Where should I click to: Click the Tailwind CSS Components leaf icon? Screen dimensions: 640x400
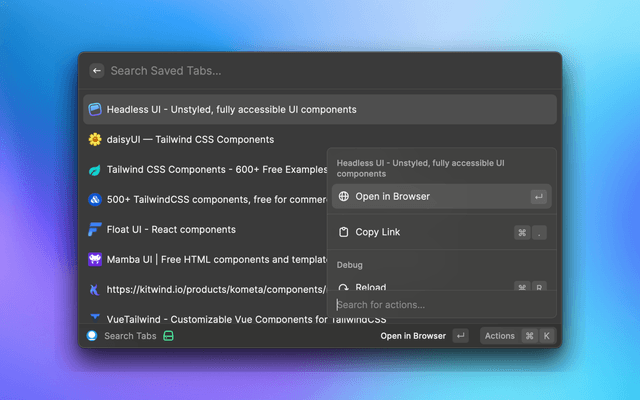click(x=95, y=169)
